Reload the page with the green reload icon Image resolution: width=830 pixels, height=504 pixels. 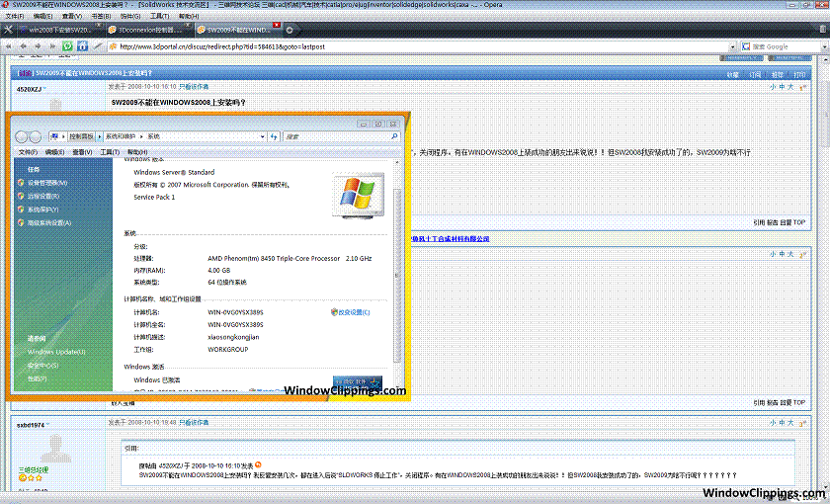pyautogui.click(x=67, y=46)
